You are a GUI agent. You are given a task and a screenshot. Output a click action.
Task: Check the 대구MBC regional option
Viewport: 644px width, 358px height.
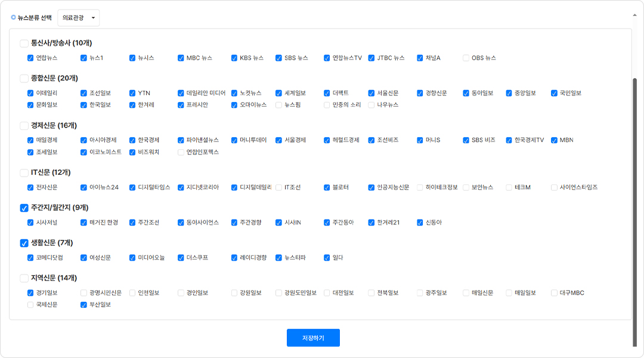[554, 293]
